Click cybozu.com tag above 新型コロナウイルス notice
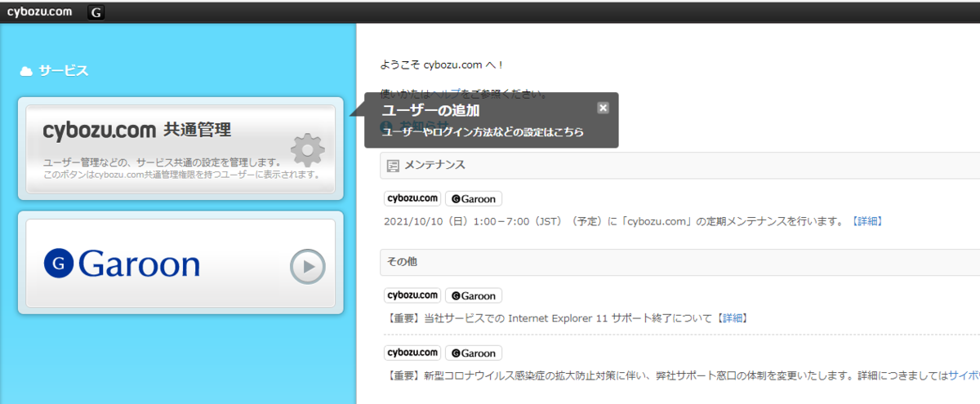The height and width of the screenshot is (404, 980). click(x=412, y=353)
